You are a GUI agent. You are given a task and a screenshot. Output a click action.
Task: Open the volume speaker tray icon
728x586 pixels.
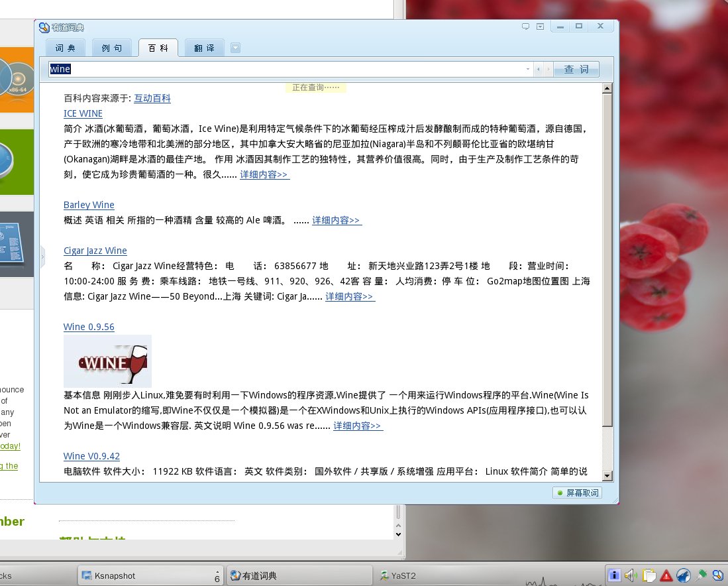[x=631, y=575]
